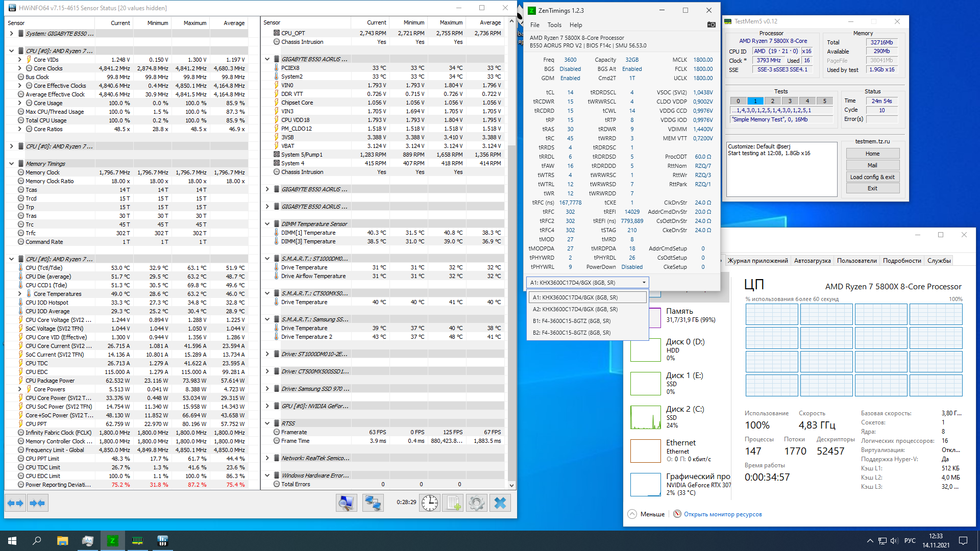Image resolution: width=980 pixels, height=551 pixels.
Task: Open HWiNFO sensor settings gear icon
Action: click(476, 503)
